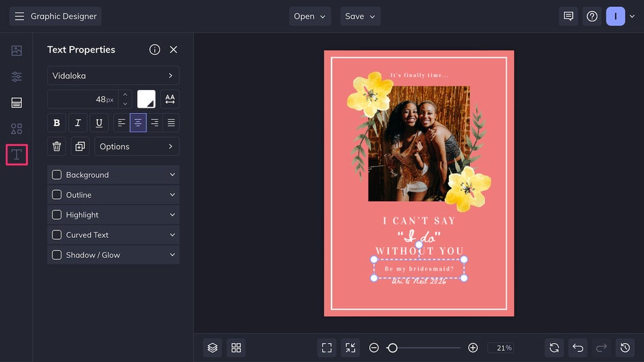The image size is (644, 362).
Task: Toggle the grid view icon
Action: click(x=236, y=348)
